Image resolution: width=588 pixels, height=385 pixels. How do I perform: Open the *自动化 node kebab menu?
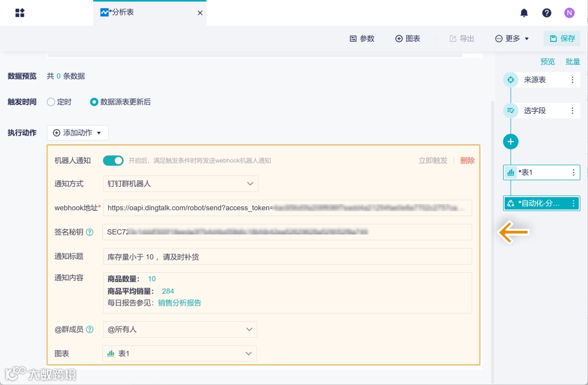click(x=573, y=203)
